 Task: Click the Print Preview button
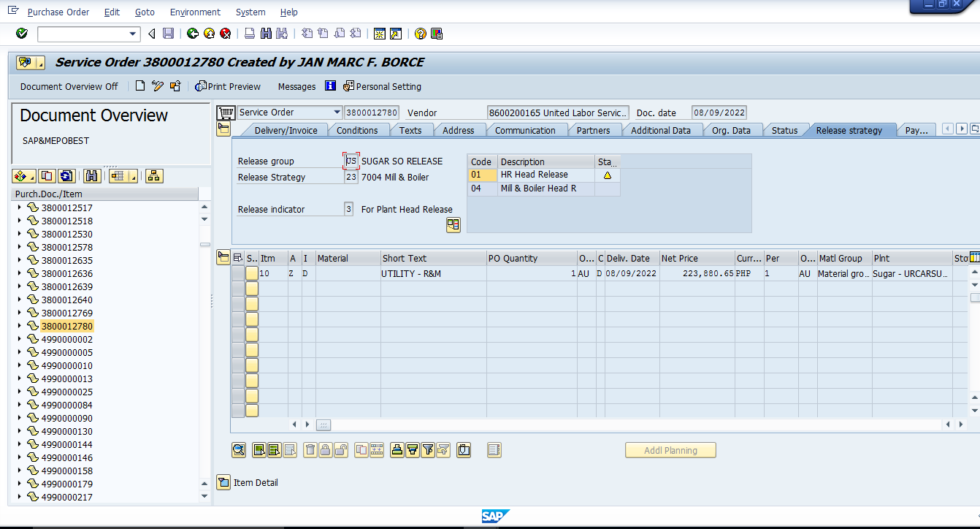click(228, 86)
